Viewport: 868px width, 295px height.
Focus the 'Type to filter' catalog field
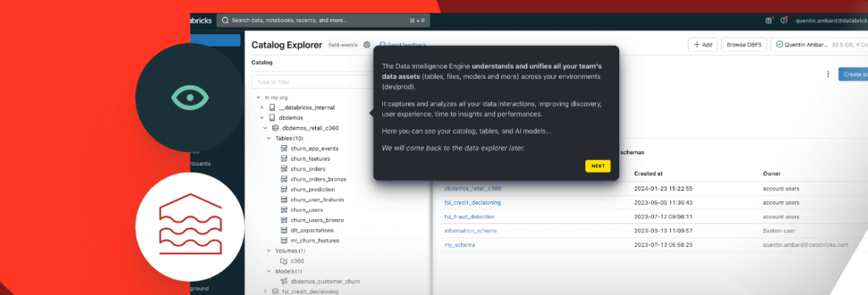coord(310,82)
